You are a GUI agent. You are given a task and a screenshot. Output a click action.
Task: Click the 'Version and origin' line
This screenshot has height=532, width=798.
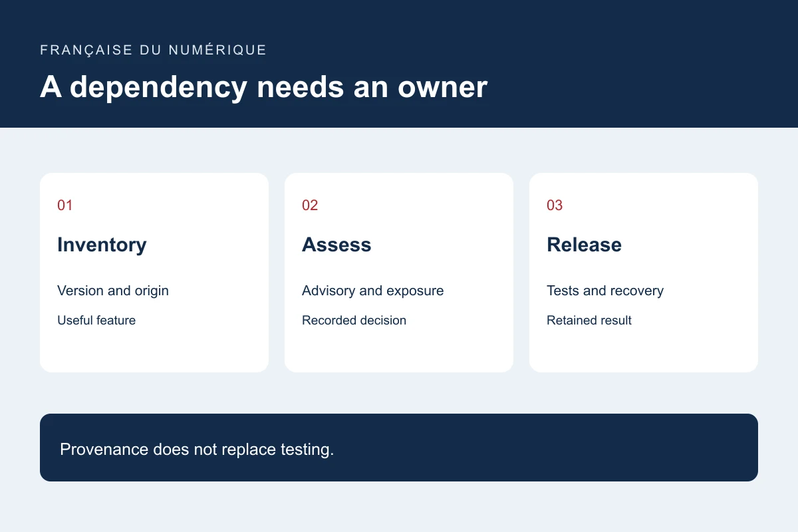113,291
